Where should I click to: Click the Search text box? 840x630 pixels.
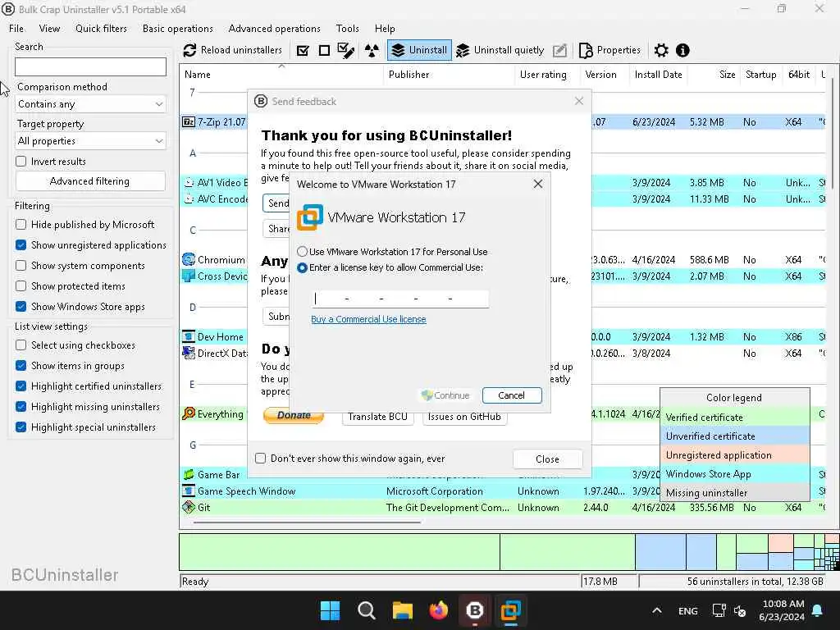point(90,66)
